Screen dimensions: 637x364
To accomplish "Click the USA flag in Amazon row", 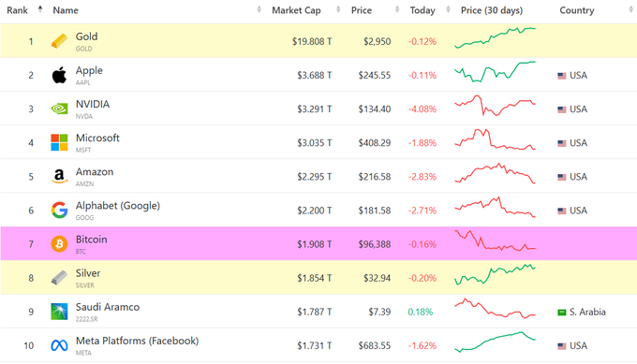I will click(x=562, y=177).
